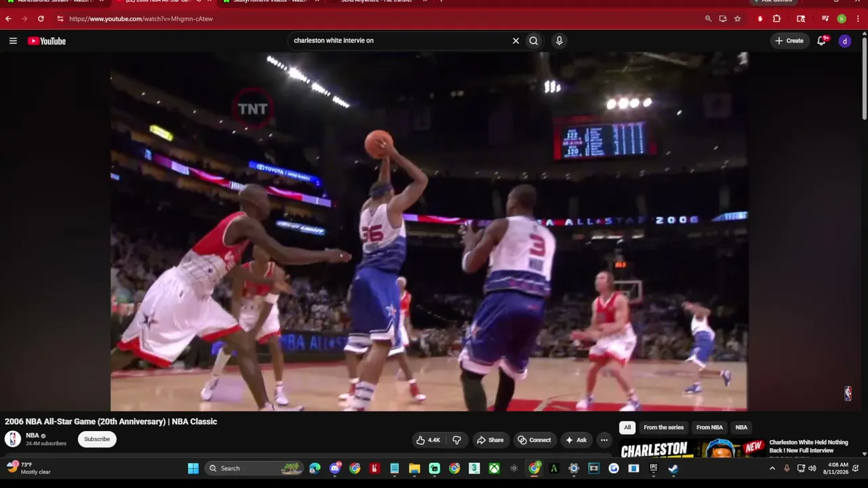Open the video title 2006 NBA All-Star Game
Image resolution: width=868 pixels, height=488 pixels.
(111, 422)
